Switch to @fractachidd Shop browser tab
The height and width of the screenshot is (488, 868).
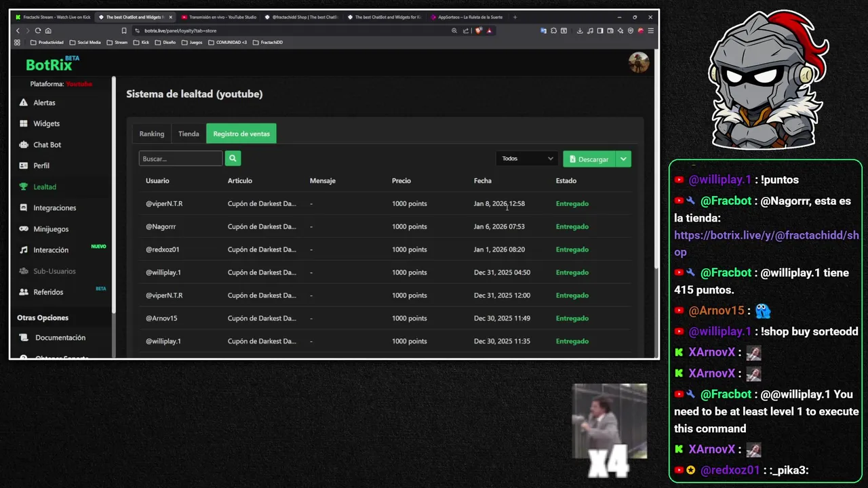pos(300,17)
